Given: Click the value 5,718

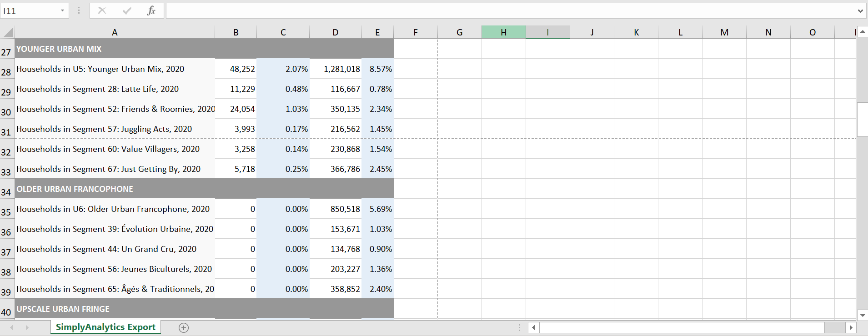Looking at the screenshot, I should tap(245, 169).
